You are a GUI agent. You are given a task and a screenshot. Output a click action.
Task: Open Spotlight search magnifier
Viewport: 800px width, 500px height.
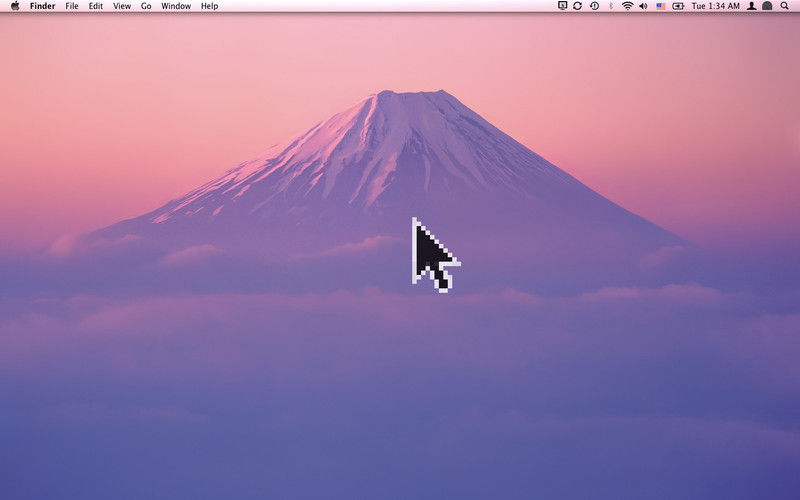point(785,6)
